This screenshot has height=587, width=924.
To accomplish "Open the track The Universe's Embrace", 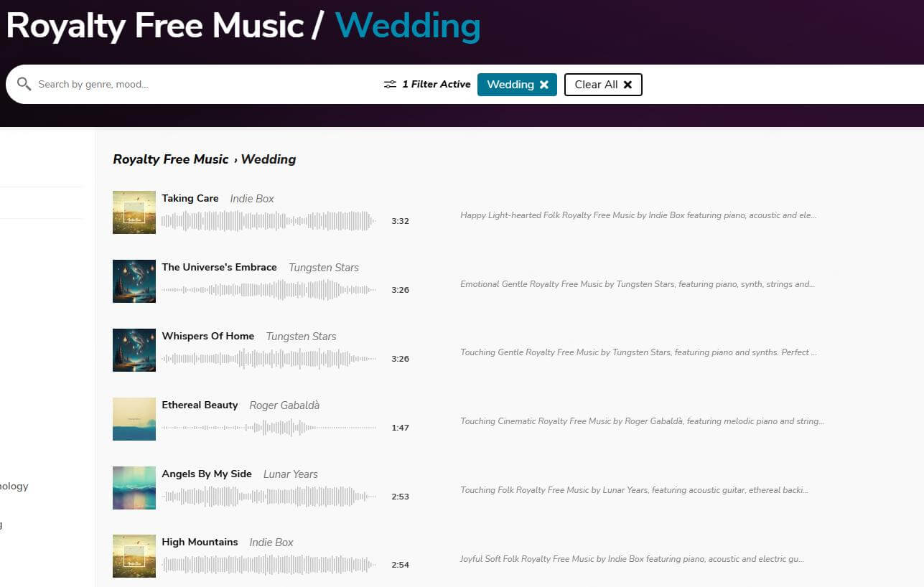I will pos(219,267).
